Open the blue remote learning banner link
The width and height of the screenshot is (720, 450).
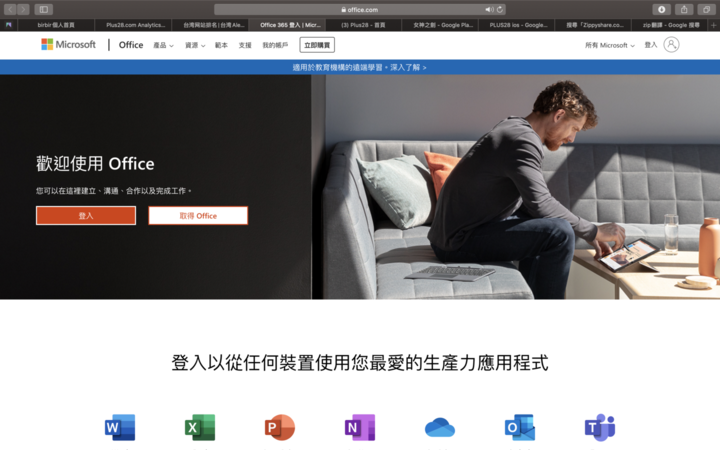point(360,67)
